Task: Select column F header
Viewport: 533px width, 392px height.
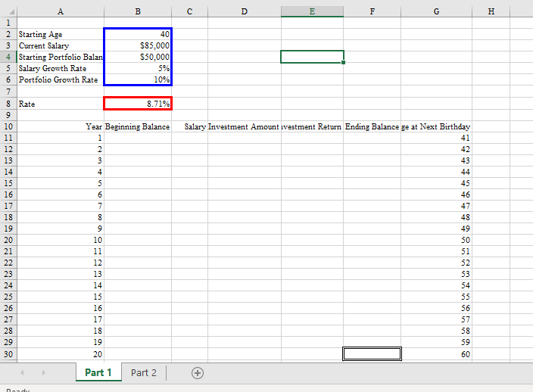Action: click(372, 11)
